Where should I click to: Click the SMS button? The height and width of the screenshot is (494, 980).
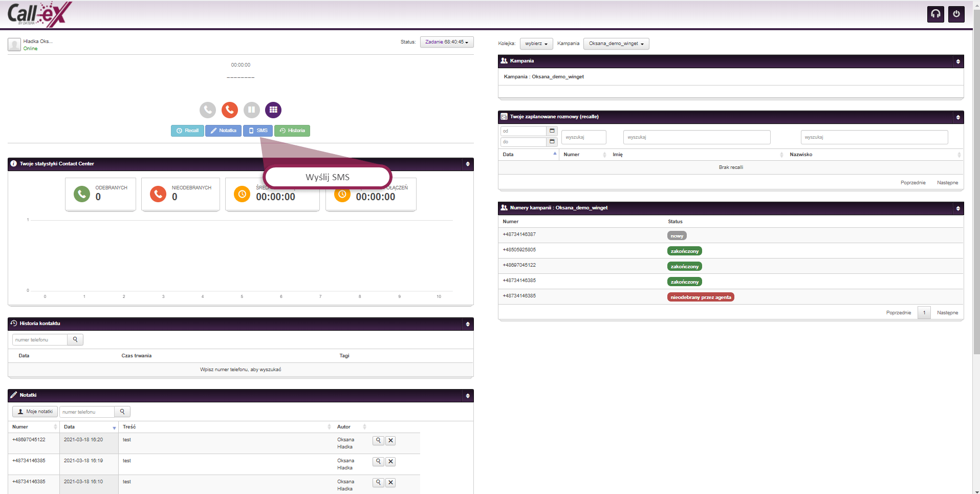coord(258,131)
